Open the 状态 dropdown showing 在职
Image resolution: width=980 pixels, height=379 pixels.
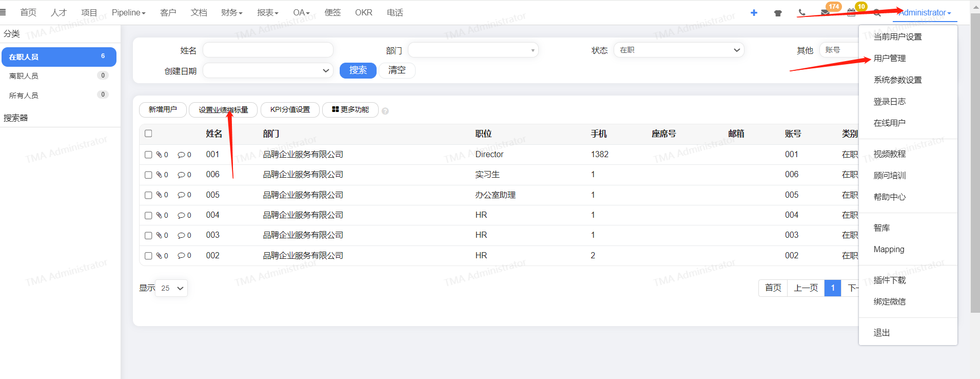[678, 50]
